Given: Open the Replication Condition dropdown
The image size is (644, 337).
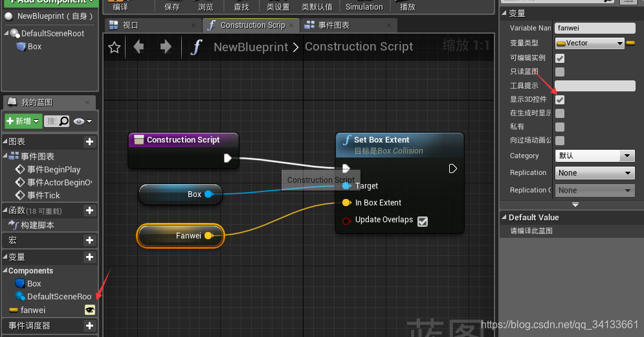Looking at the screenshot, I should 595,190.
